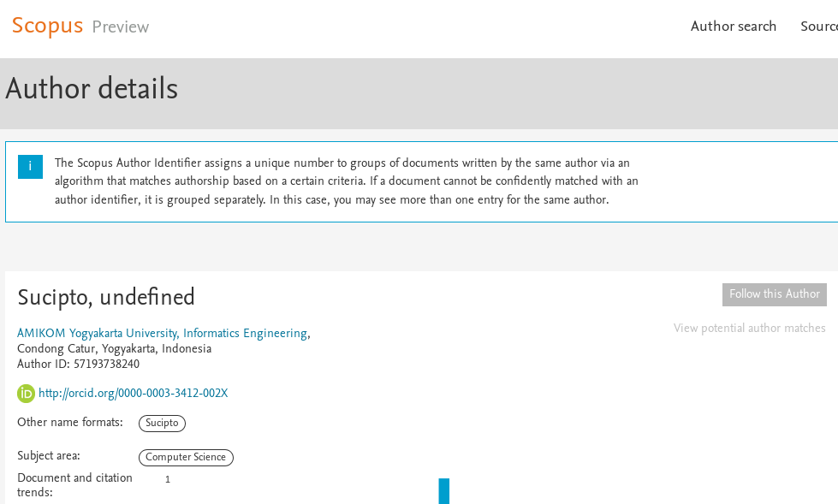Screen dimensions: 838x504
Task: Click the Preview label next to Scopus
Action: tap(120, 27)
